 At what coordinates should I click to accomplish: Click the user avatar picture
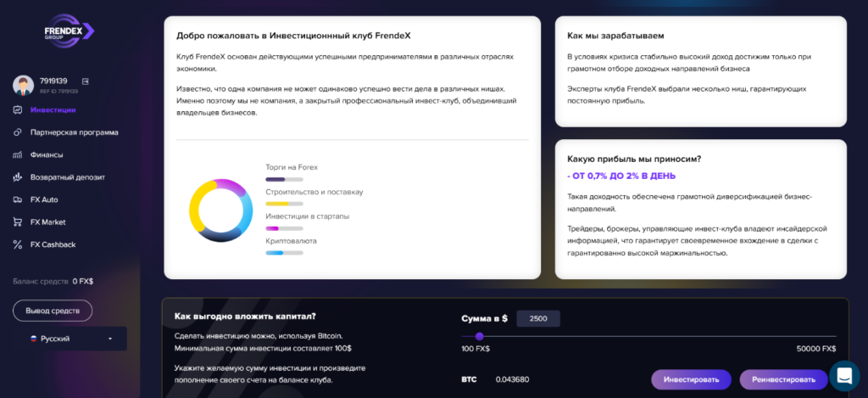pos(23,86)
